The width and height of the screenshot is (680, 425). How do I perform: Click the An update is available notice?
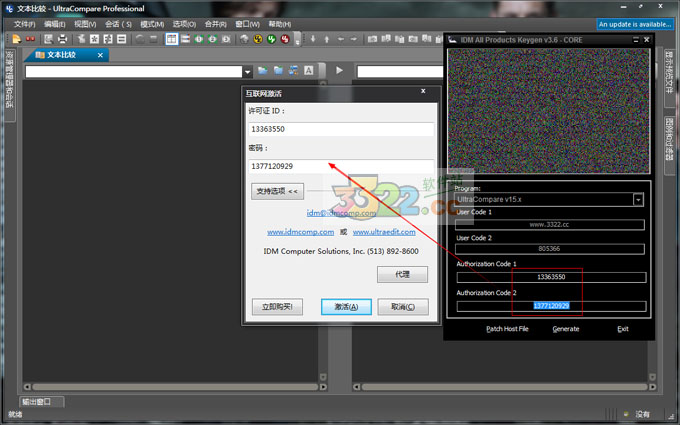click(x=635, y=24)
